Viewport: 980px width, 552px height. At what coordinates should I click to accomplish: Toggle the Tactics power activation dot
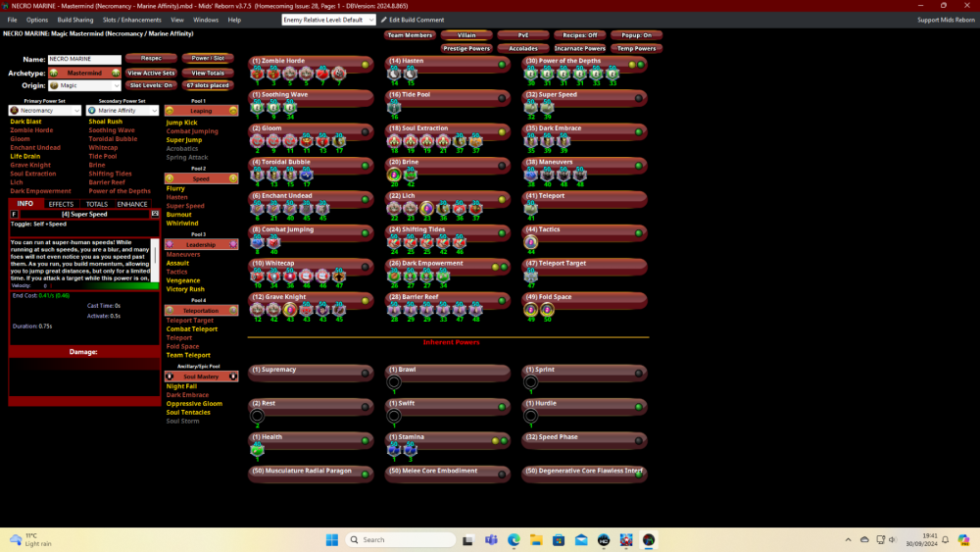639,233
